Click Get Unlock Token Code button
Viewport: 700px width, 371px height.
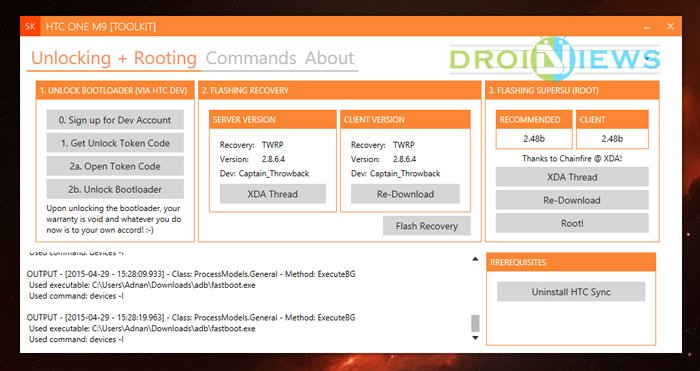pyautogui.click(x=115, y=143)
